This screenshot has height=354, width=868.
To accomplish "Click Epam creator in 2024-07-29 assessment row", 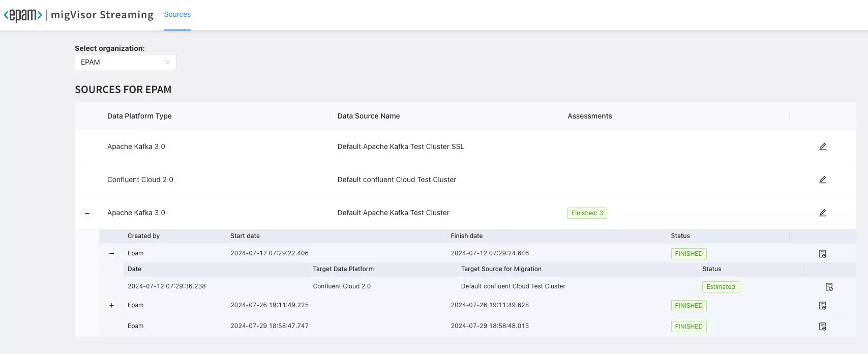I will 136,326.
